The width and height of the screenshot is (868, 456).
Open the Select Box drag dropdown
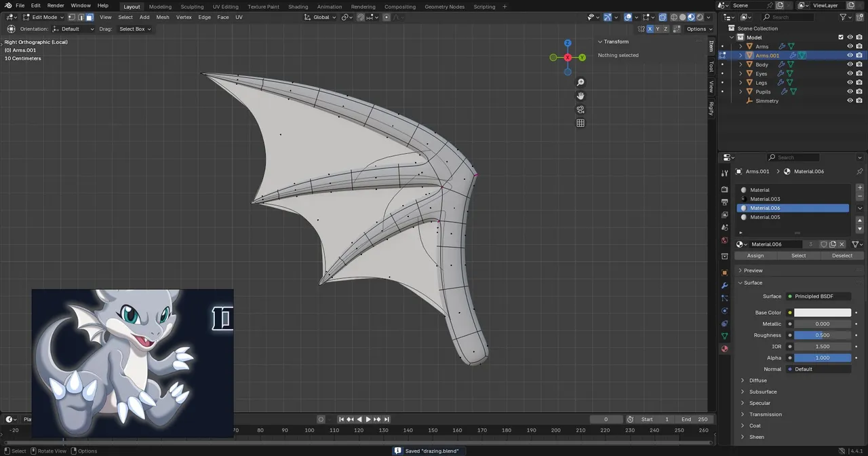(x=135, y=29)
